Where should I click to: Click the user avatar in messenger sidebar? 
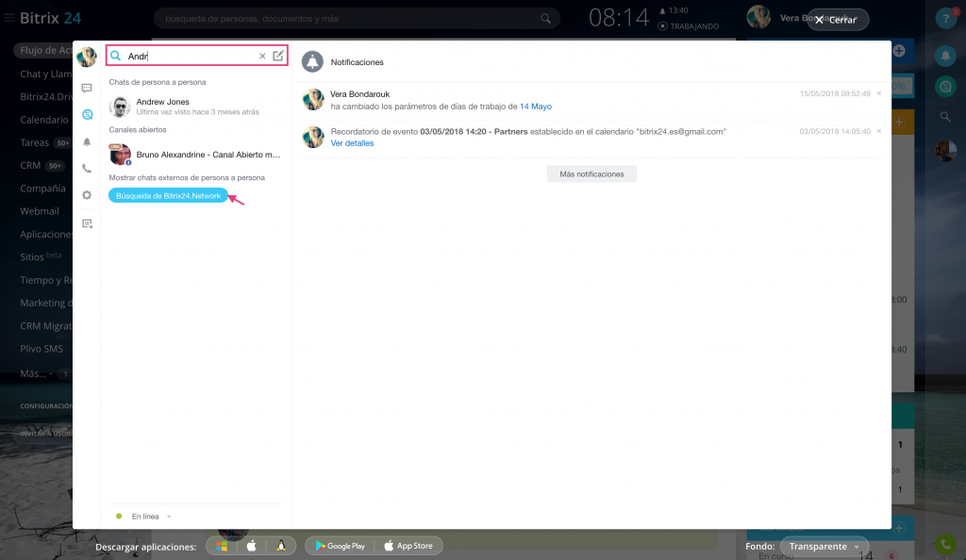tap(87, 57)
